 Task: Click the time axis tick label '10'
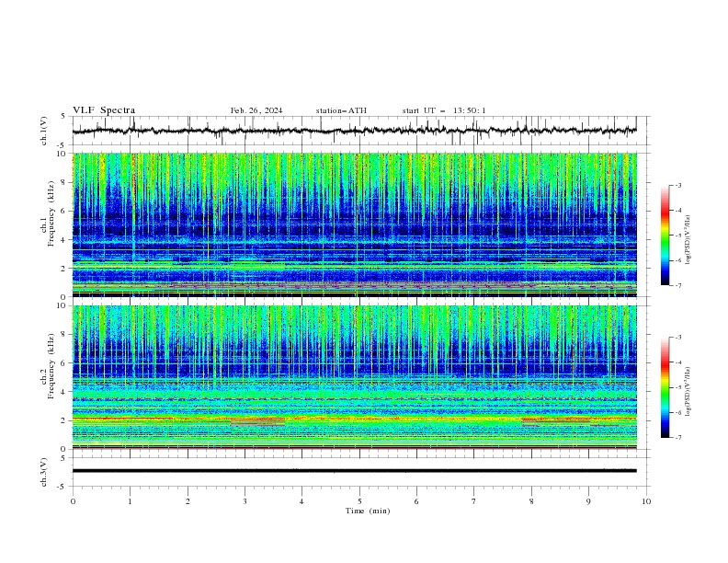(x=646, y=501)
